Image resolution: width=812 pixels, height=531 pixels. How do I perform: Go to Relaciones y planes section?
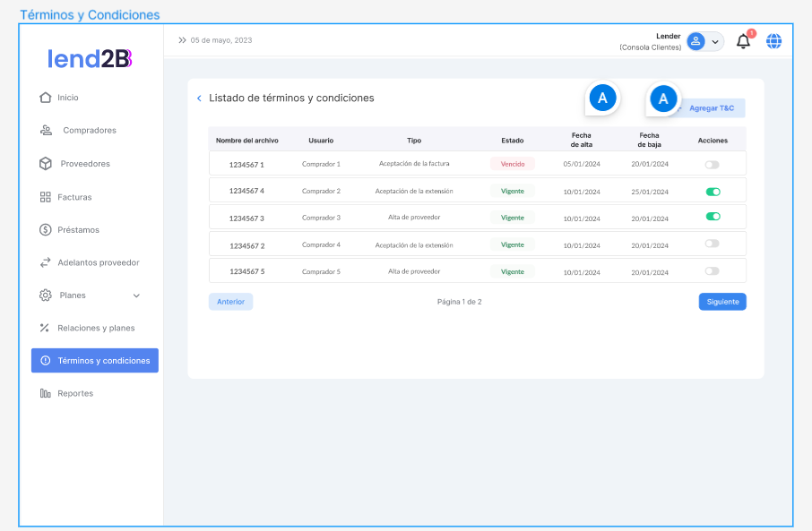coord(95,329)
